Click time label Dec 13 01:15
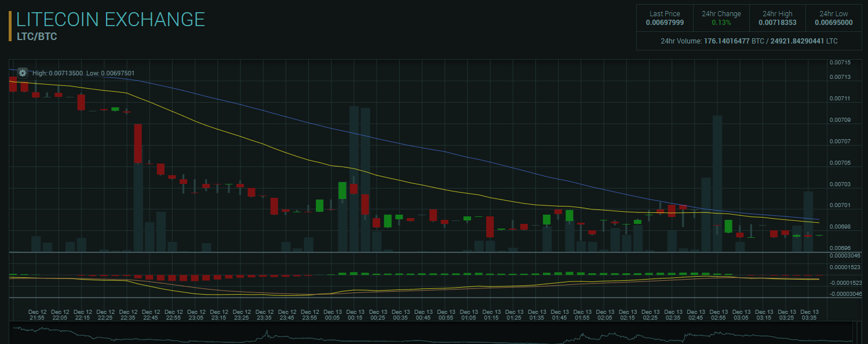Viewport: 868px width, 344px height. point(491,314)
